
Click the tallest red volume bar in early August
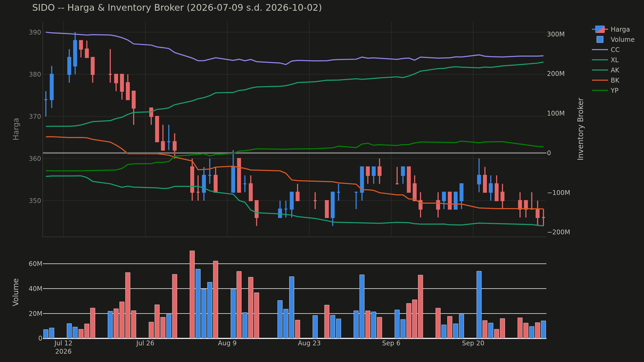click(x=192, y=294)
